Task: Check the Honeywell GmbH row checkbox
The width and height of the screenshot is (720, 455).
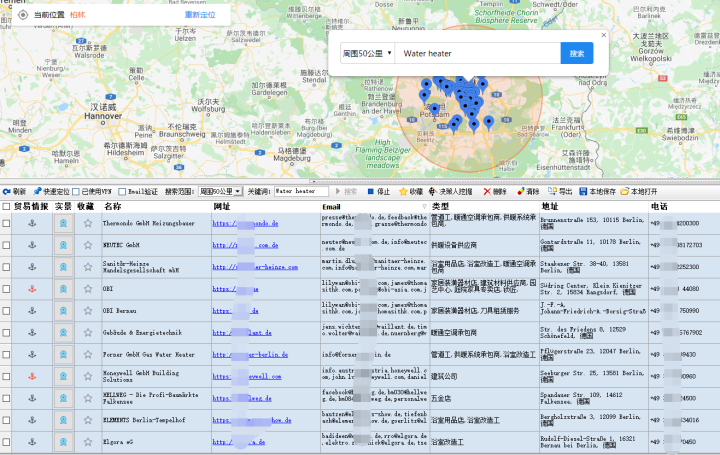Action: 6,376
